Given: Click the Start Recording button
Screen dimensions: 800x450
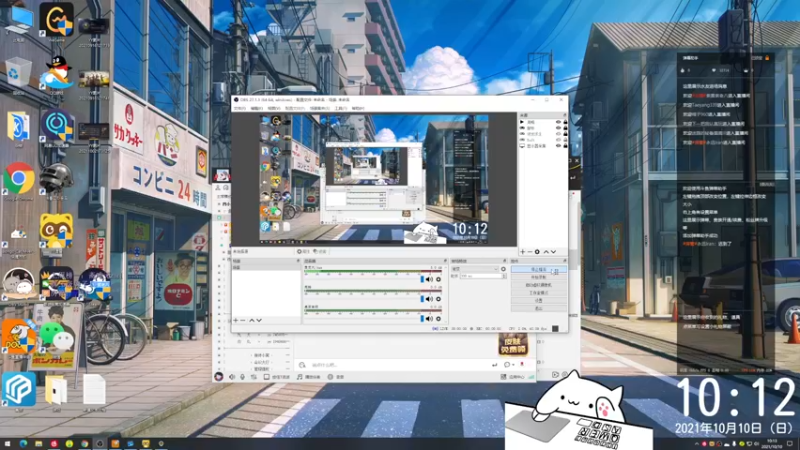Looking at the screenshot, I should 539,277.
